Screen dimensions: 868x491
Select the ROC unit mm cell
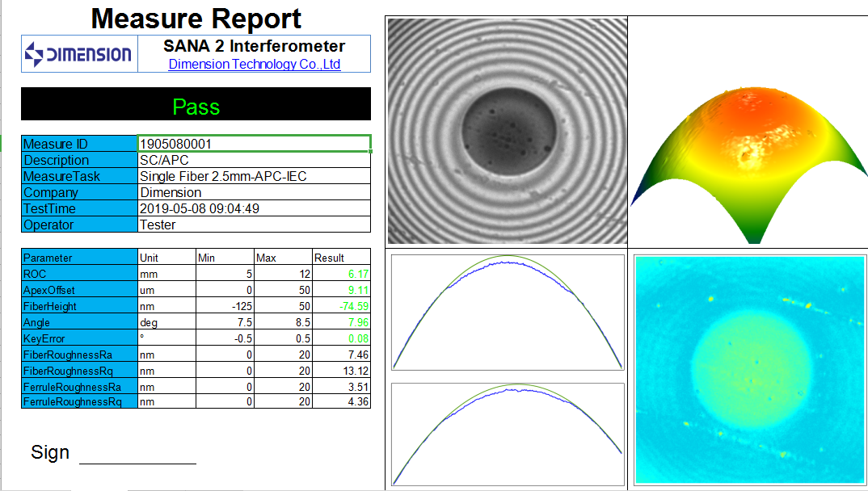tap(166, 273)
